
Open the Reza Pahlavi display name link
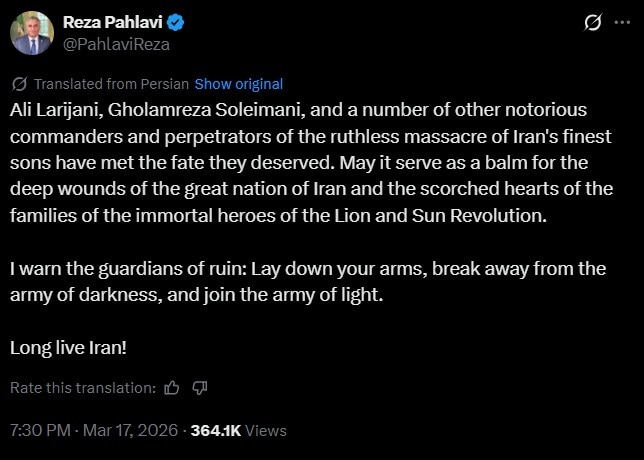click(x=109, y=22)
